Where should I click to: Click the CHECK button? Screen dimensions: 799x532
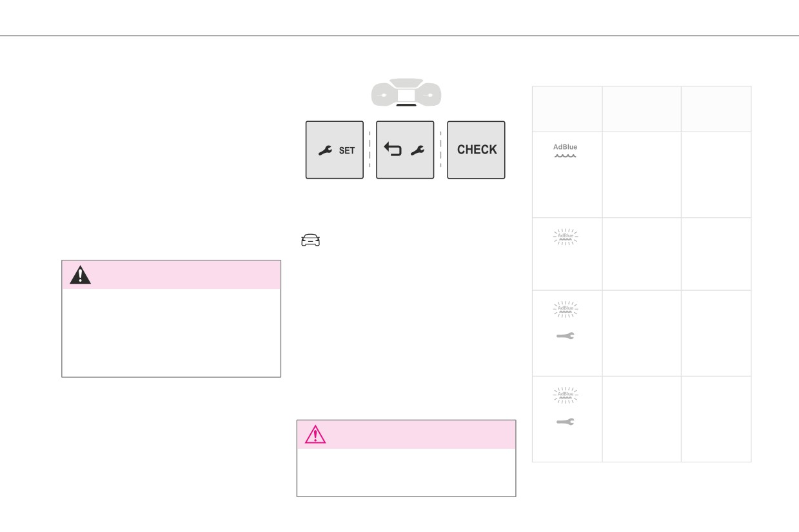(476, 150)
